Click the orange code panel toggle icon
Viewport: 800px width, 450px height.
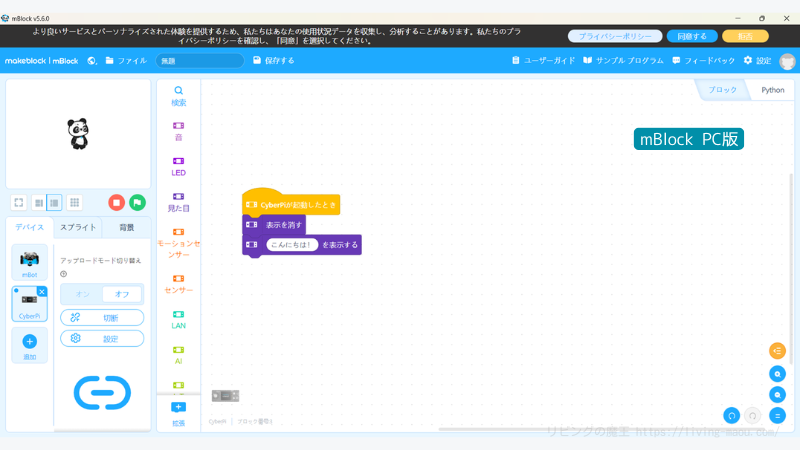pos(777,351)
